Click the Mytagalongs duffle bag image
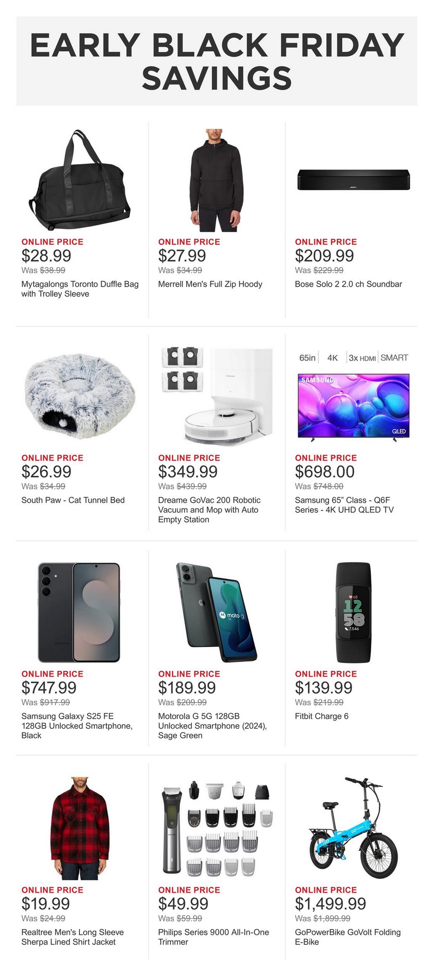This screenshot has height=980, width=434. (79, 180)
